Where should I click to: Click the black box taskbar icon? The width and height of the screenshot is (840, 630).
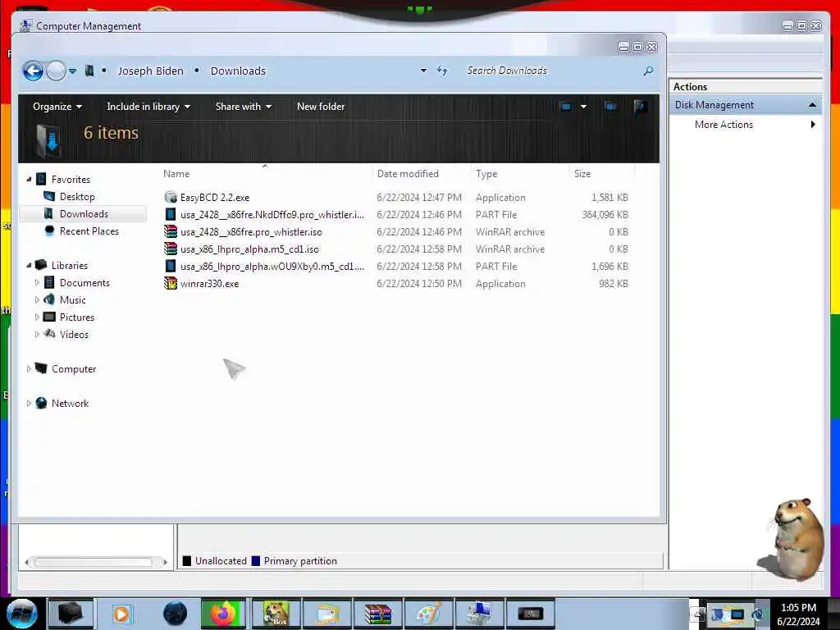click(71, 614)
